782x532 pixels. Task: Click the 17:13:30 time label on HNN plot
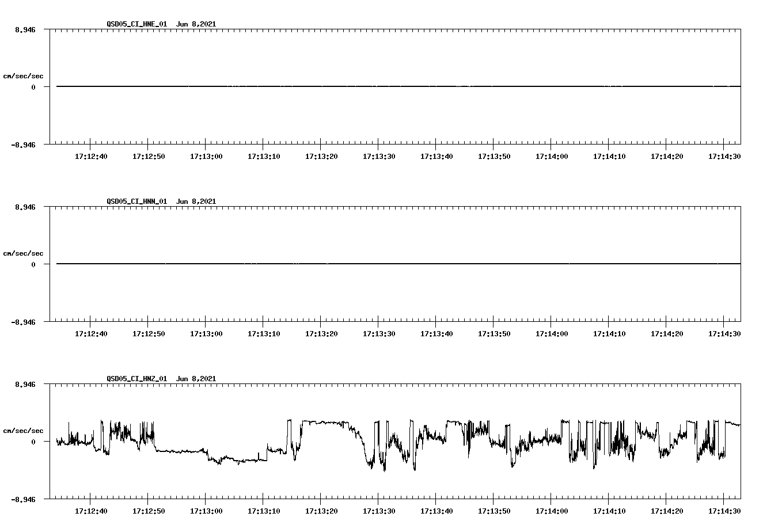click(379, 334)
